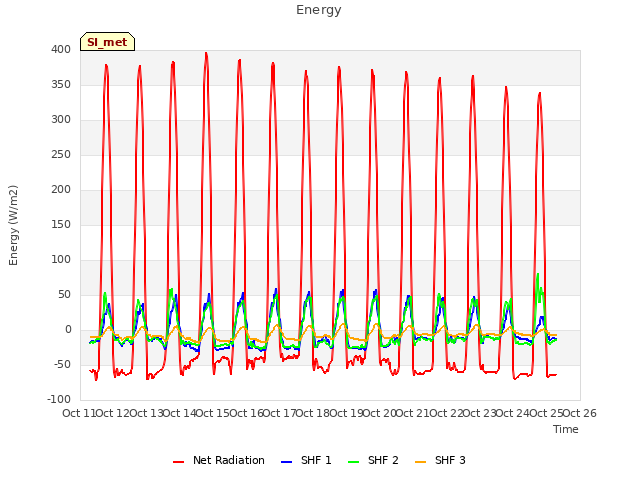Click the highest Net Radiation peak near Oct 15
The width and height of the screenshot is (640, 480).
tap(206, 53)
